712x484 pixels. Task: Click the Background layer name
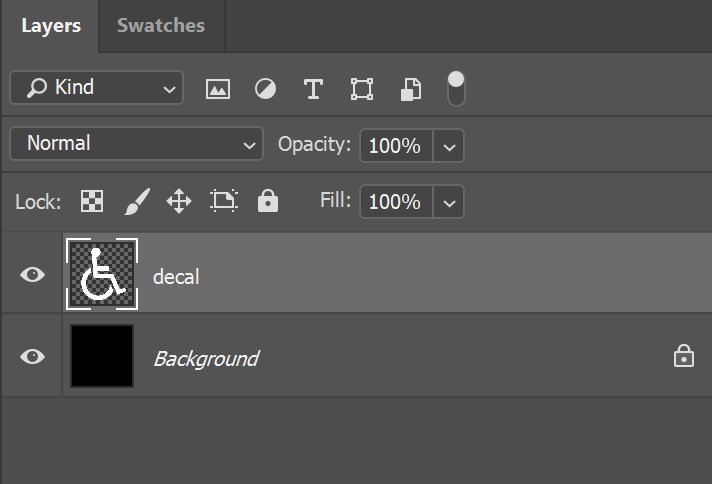207,359
